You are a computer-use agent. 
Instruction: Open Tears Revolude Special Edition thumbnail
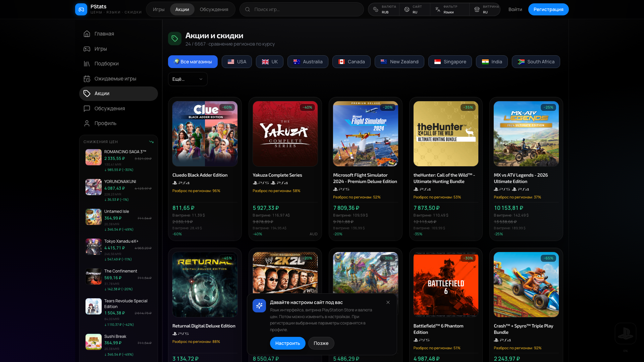[94, 306]
